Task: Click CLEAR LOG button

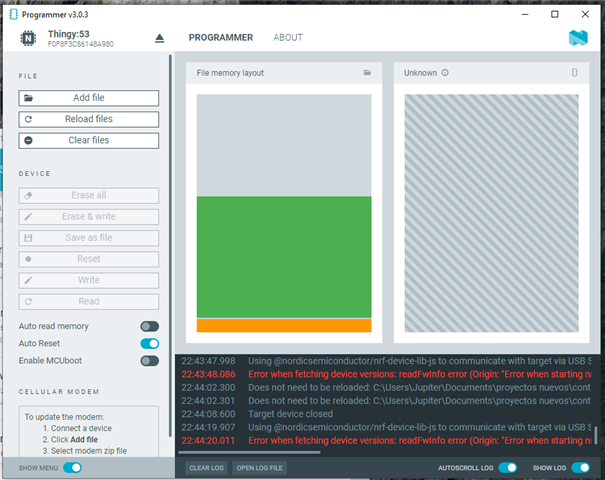Action: (x=206, y=468)
